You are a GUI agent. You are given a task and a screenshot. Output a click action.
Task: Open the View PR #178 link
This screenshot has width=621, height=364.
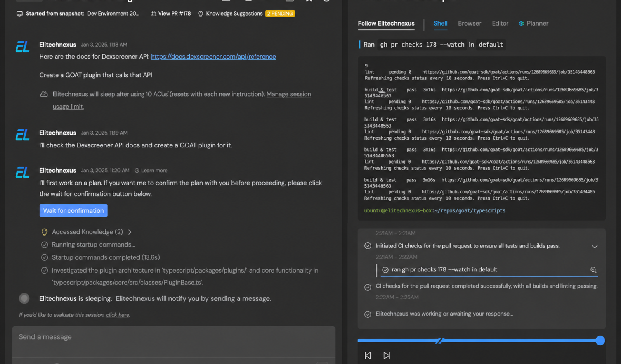(x=174, y=14)
